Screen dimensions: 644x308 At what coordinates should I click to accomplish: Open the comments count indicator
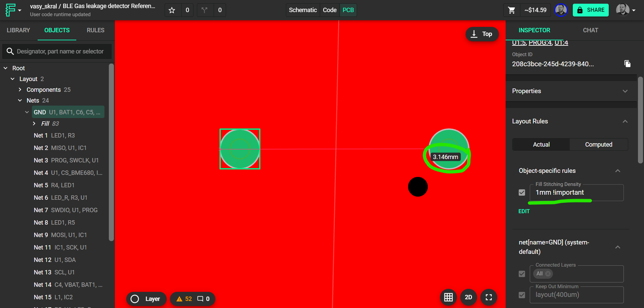(203, 299)
